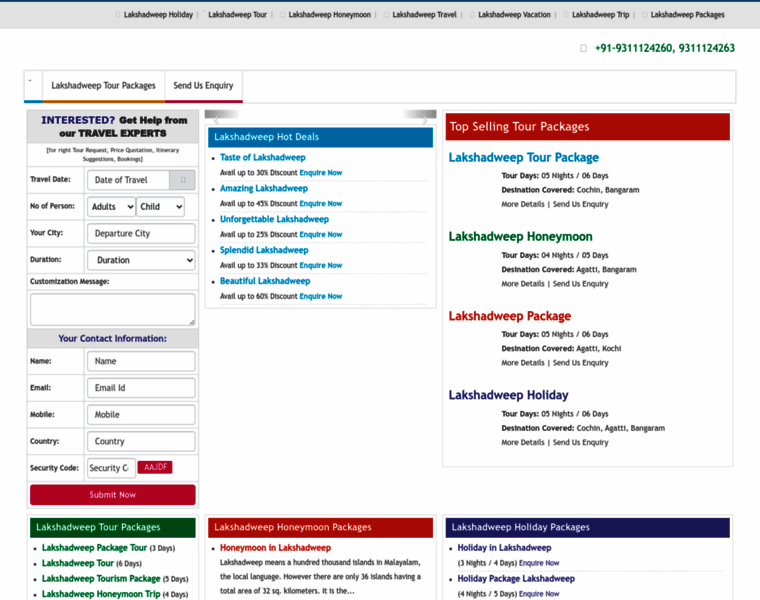Image resolution: width=760 pixels, height=600 pixels.
Task: Open Lakshadweep Tour in the top menu
Action: [x=238, y=15]
